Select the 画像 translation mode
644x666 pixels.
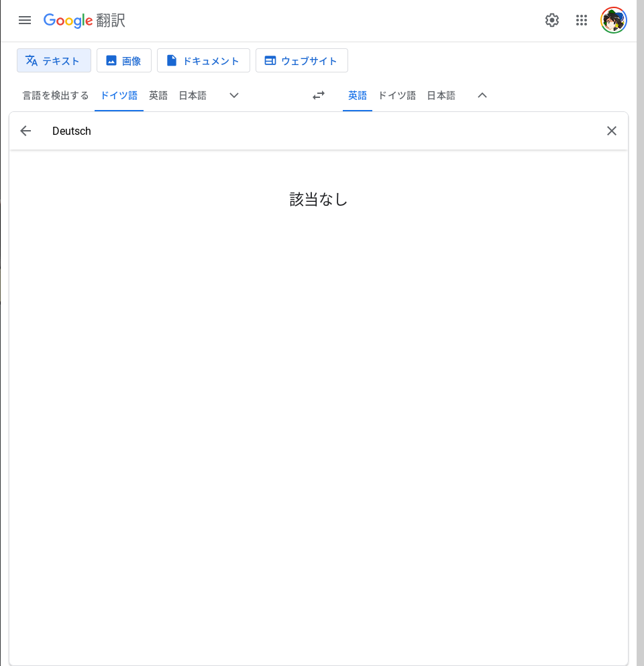pos(124,60)
